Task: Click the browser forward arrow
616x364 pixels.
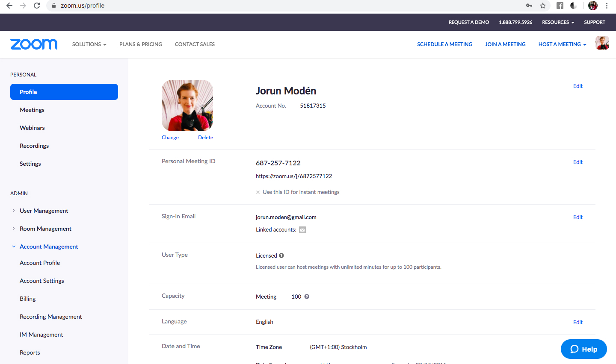Action: click(x=23, y=6)
